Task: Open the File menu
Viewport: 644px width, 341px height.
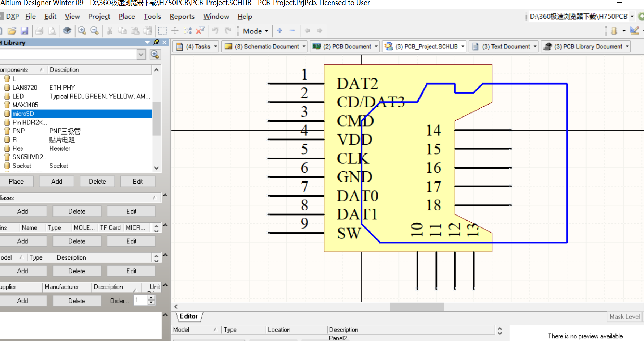Action: tap(30, 17)
